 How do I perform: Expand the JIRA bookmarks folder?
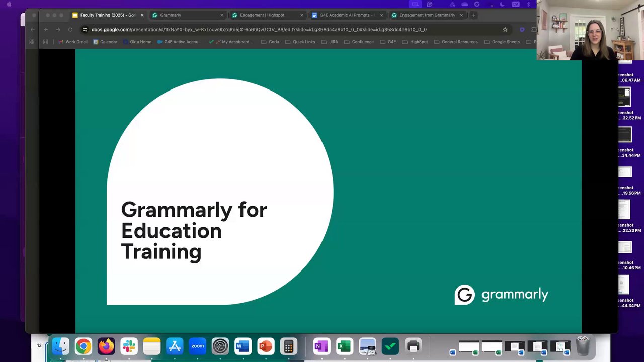(330, 42)
